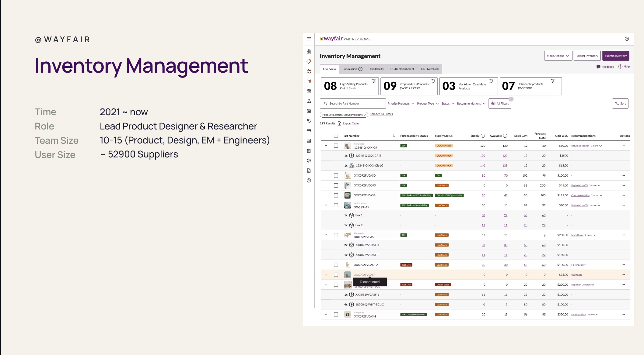Open the laptop code sidebar icon
This screenshot has height=355, width=644.
[x=309, y=141]
